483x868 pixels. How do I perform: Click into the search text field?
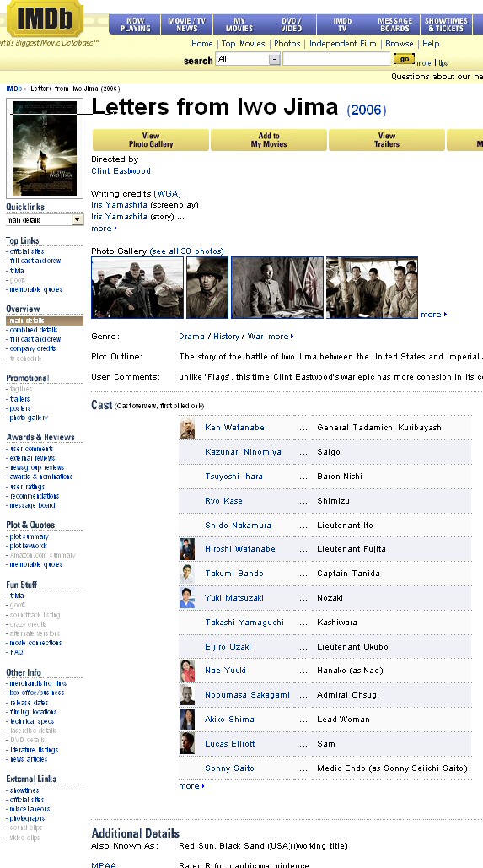336,59
